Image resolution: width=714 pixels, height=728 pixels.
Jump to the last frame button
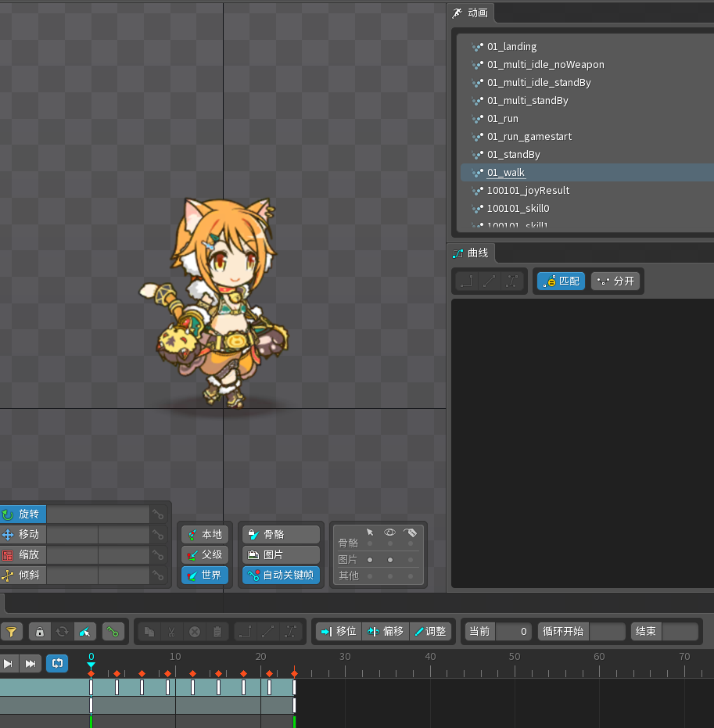coord(30,663)
